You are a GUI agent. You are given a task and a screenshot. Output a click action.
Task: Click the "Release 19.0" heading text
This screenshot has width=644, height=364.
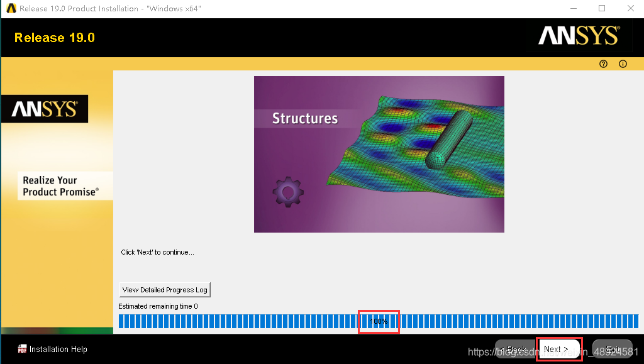point(55,38)
